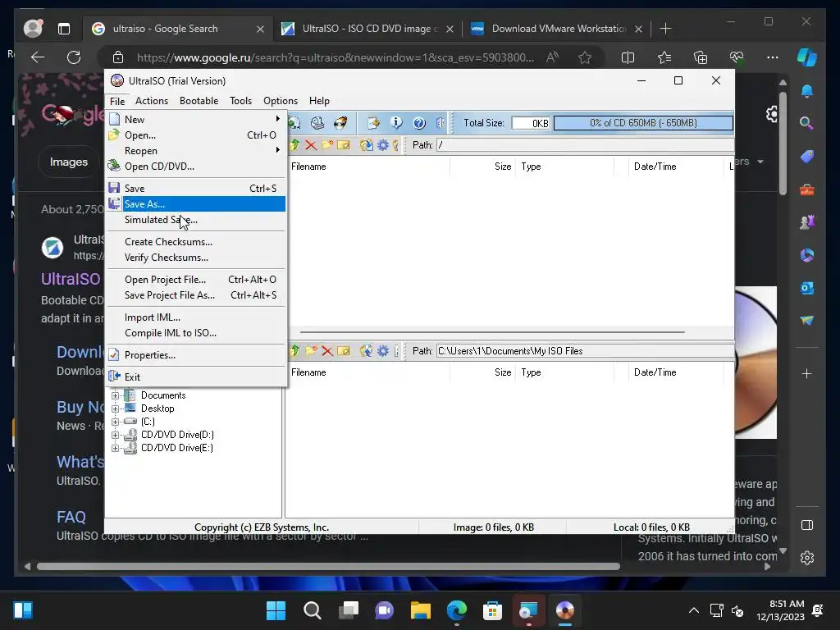Click the Rename icon in image pane toolbar
Viewport: 840px width, 630px height.
[344, 145]
